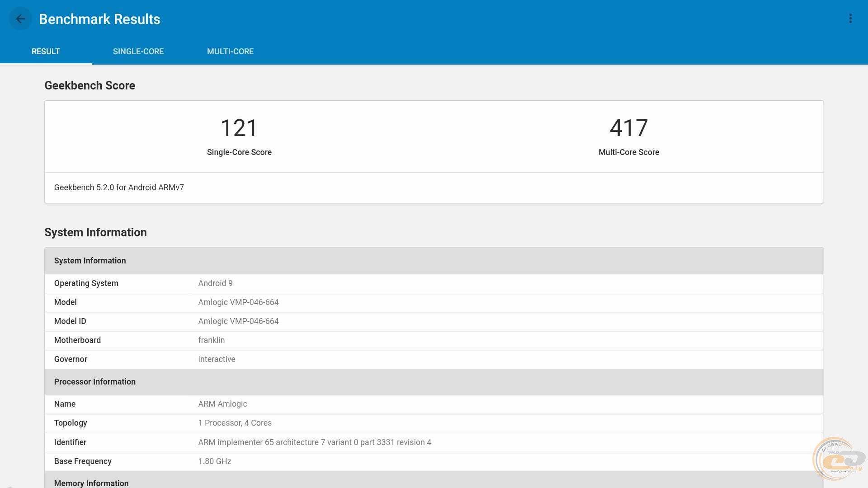Select the Model row value
The height and width of the screenshot is (488, 868).
pyautogui.click(x=238, y=302)
